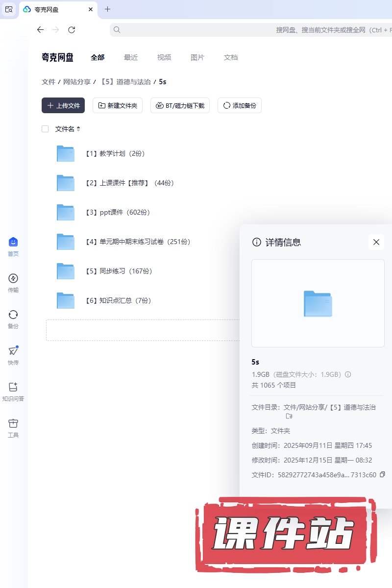The image size is (392, 588).
Task: Close the 详情信息 details panel
Action: [376, 242]
